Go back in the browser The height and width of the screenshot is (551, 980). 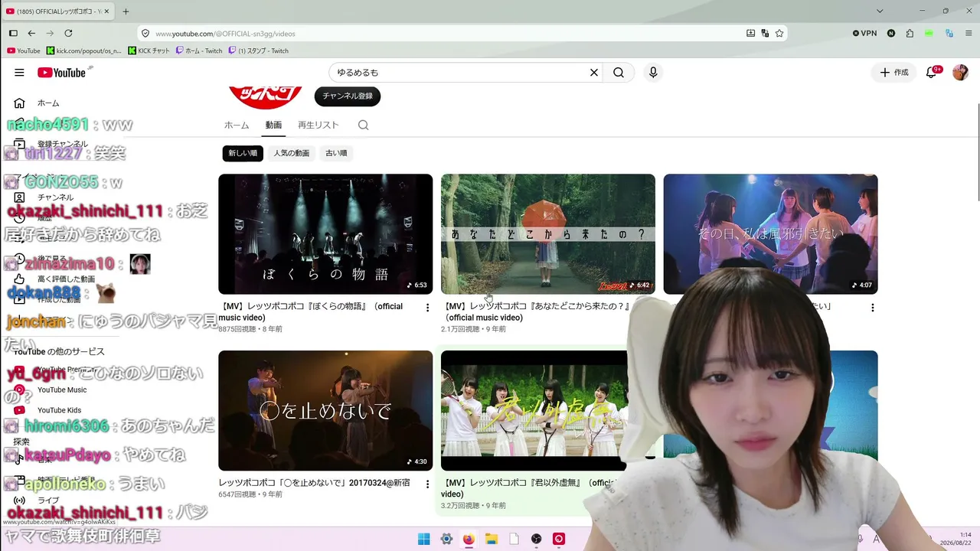[31, 34]
